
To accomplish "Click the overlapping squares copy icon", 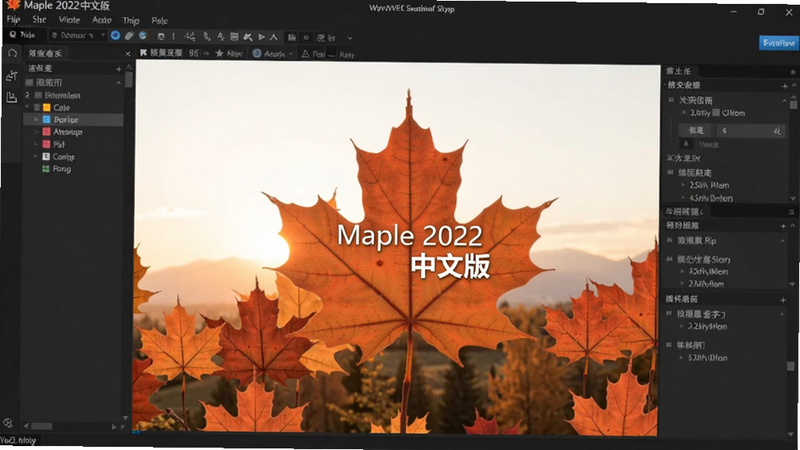I will pos(161,37).
